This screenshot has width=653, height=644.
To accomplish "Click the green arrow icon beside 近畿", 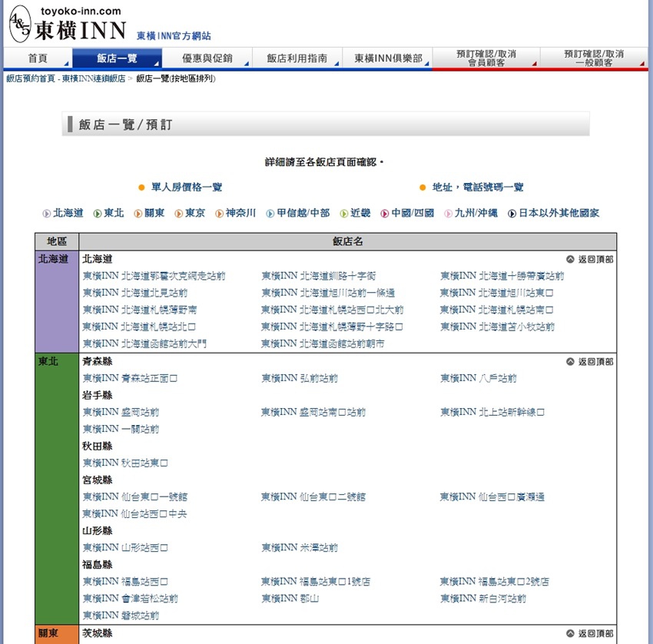I will coord(344,214).
